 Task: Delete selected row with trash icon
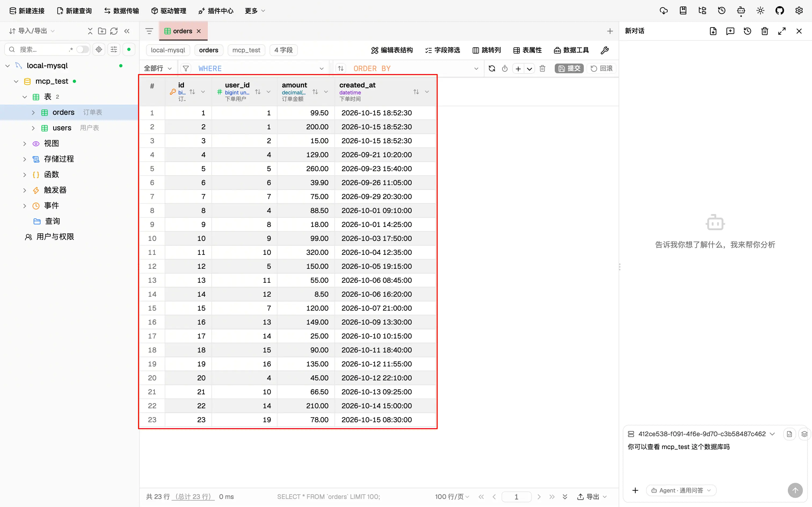[x=542, y=68]
